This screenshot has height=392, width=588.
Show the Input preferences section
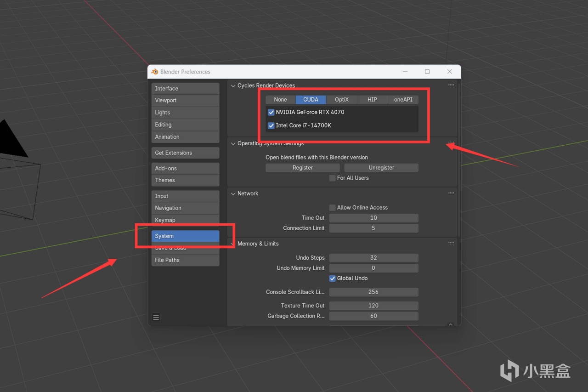tap(186, 196)
